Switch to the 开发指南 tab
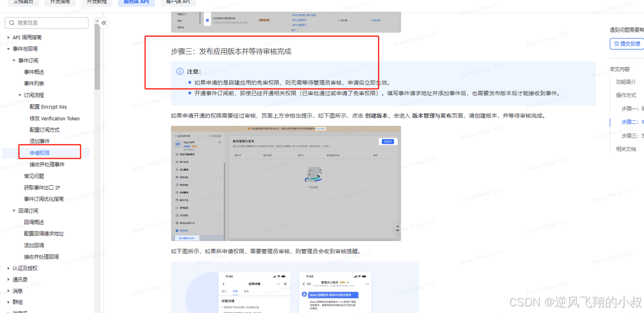 60,2
